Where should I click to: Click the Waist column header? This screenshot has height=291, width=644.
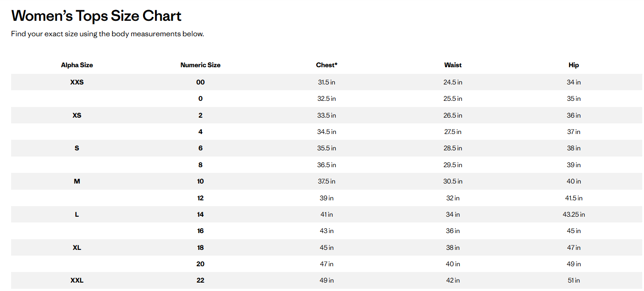click(x=453, y=65)
